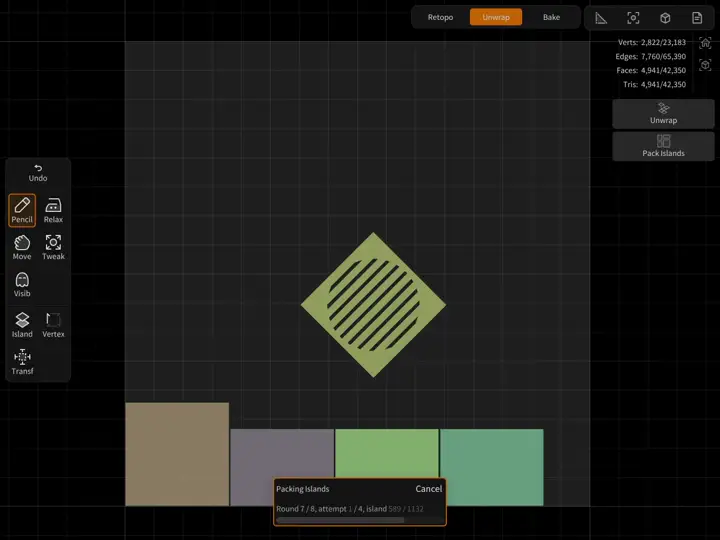
Task: Click the Pack Islands button
Action: coord(664,146)
